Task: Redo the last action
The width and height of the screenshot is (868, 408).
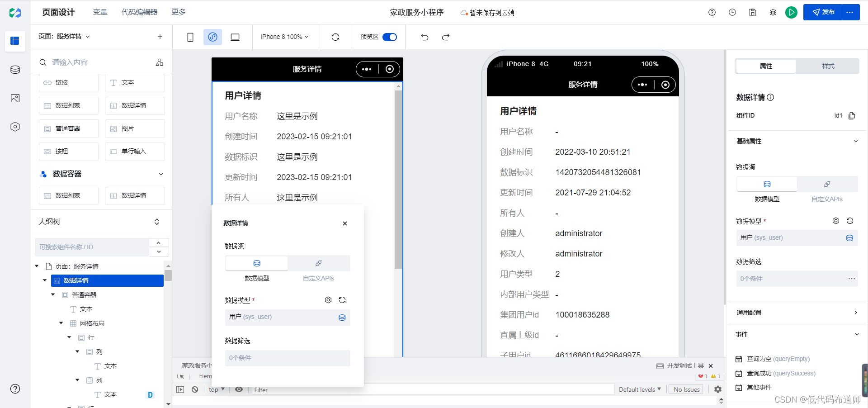Action: tap(446, 37)
